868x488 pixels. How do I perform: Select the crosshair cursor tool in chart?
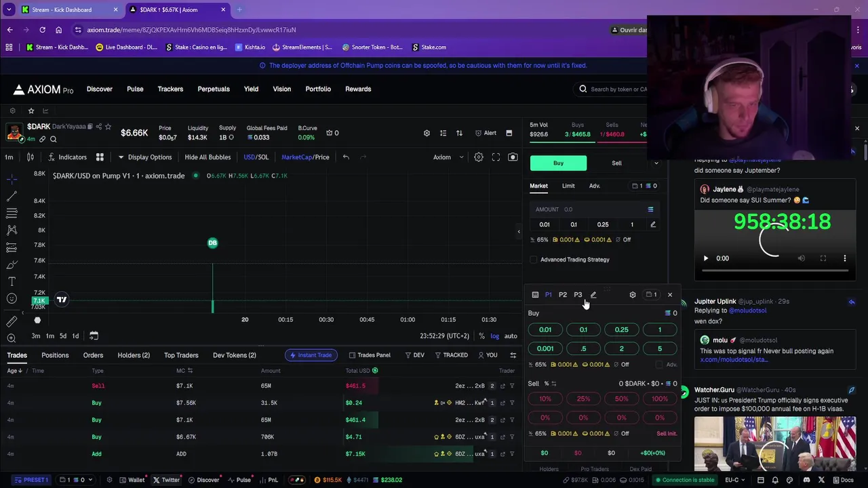pos(12,179)
